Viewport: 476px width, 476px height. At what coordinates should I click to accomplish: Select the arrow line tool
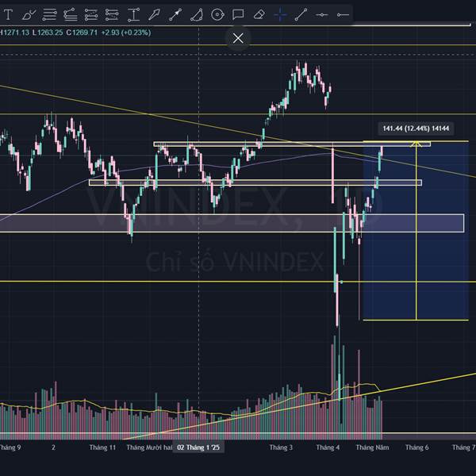175,14
